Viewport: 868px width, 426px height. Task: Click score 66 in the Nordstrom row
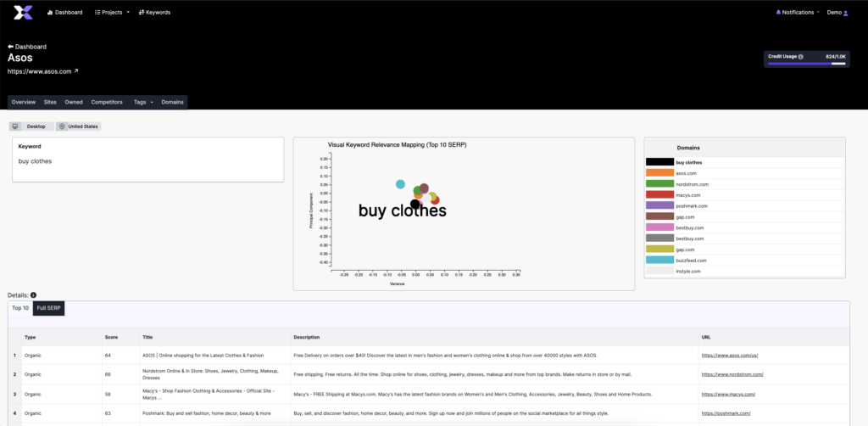(108, 374)
